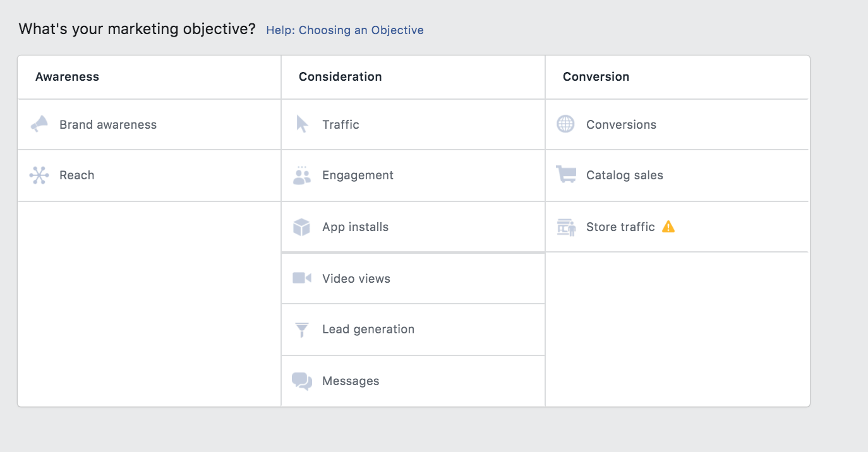Click the Brand awareness megaphone icon
Viewport: 868px width, 452px height.
(39, 124)
